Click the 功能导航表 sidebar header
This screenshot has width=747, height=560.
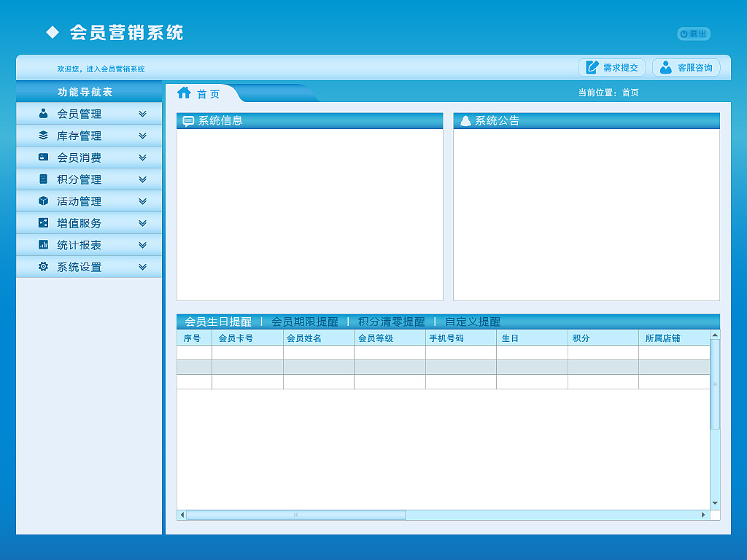pos(89,92)
